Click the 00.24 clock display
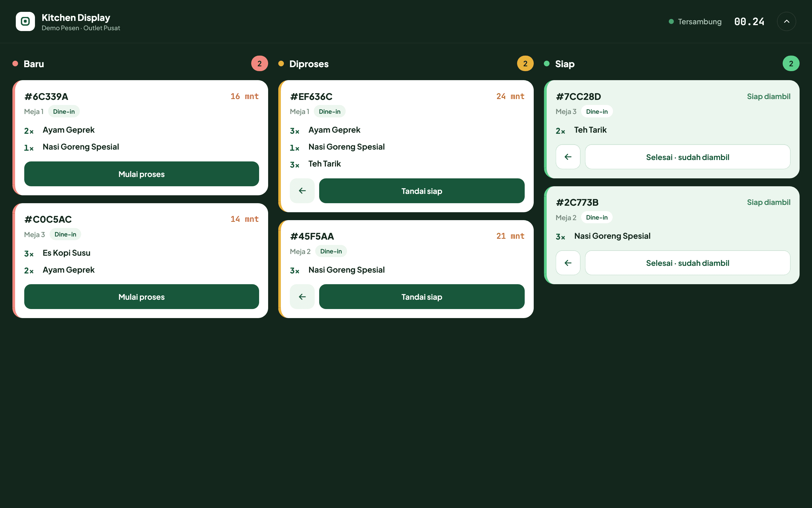The height and width of the screenshot is (508, 812). click(749, 21)
